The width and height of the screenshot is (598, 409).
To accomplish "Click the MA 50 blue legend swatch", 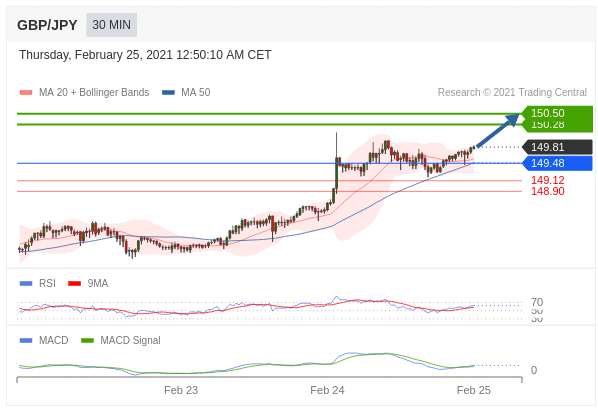I will (x=168, y=92).
